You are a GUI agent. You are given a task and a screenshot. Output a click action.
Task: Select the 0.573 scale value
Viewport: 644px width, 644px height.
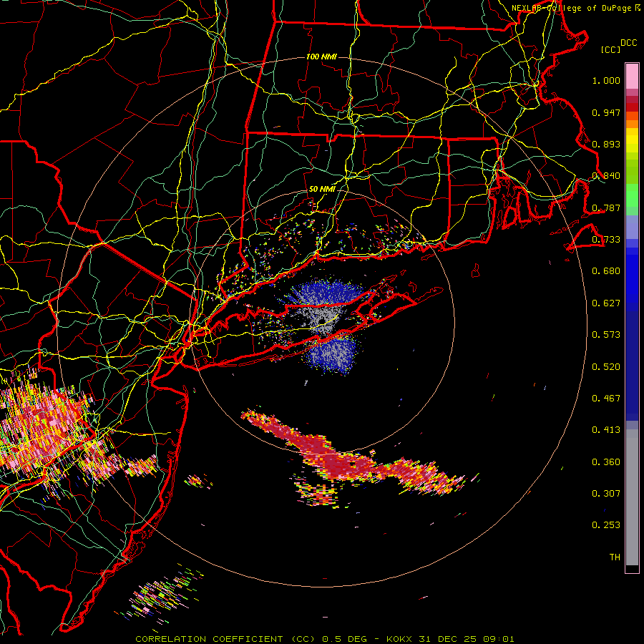click(x=606, y=335)
